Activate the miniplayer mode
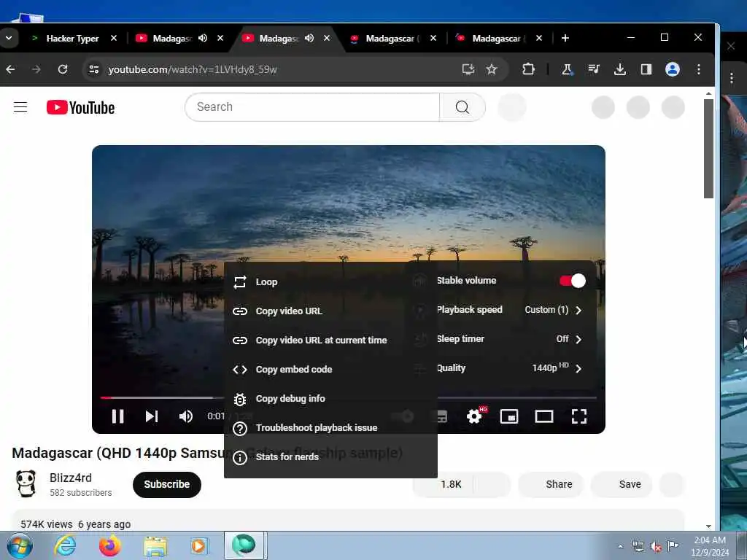The image size is (747, 560). click(508, 416)
